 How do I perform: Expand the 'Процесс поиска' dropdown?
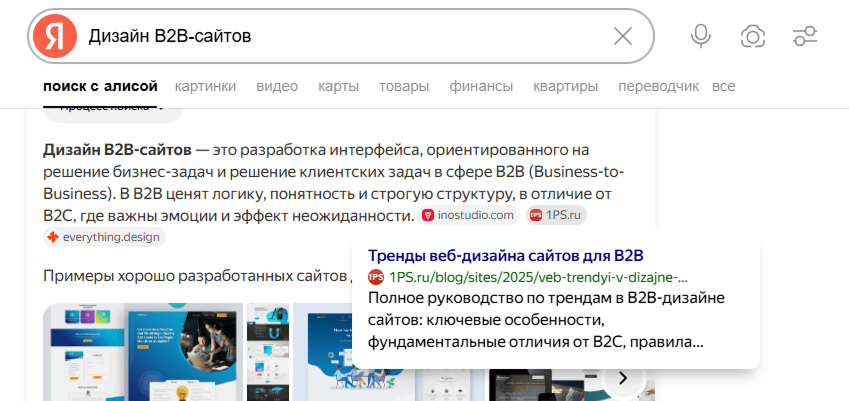click(113, 115)
